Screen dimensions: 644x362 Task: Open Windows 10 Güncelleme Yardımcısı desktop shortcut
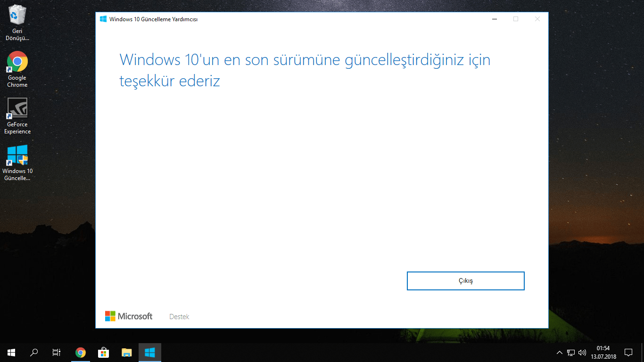point(17,156)
